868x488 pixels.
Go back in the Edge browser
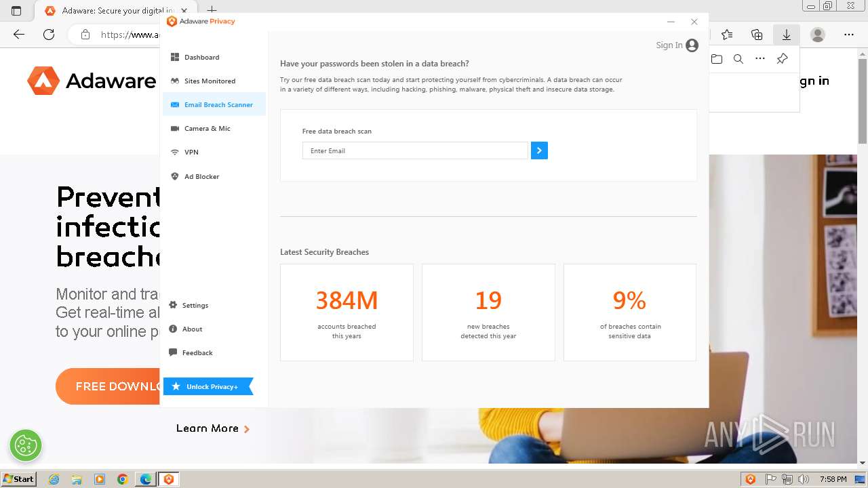19,35
